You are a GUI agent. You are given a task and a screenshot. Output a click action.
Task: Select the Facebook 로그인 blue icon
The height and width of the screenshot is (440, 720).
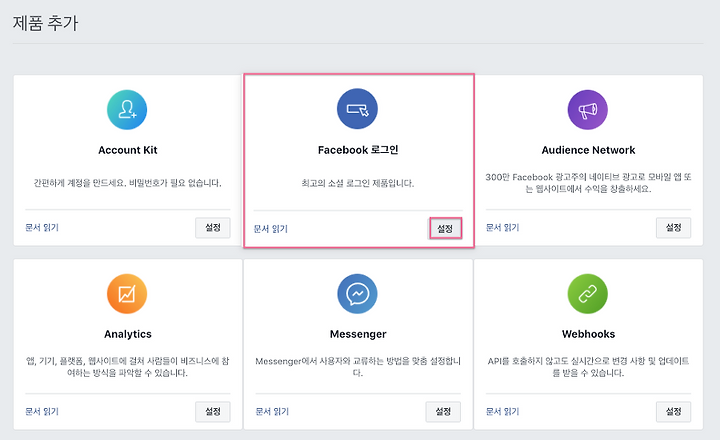[357, 109]
